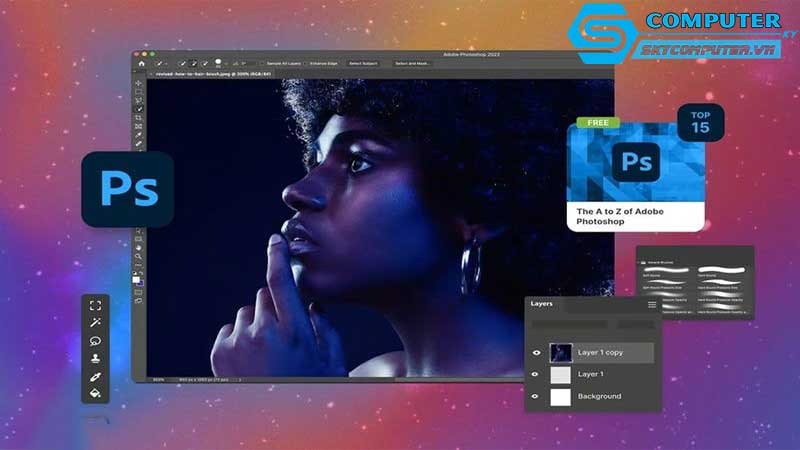Enable the Sample All Layers checkbox

click(262, 63)
